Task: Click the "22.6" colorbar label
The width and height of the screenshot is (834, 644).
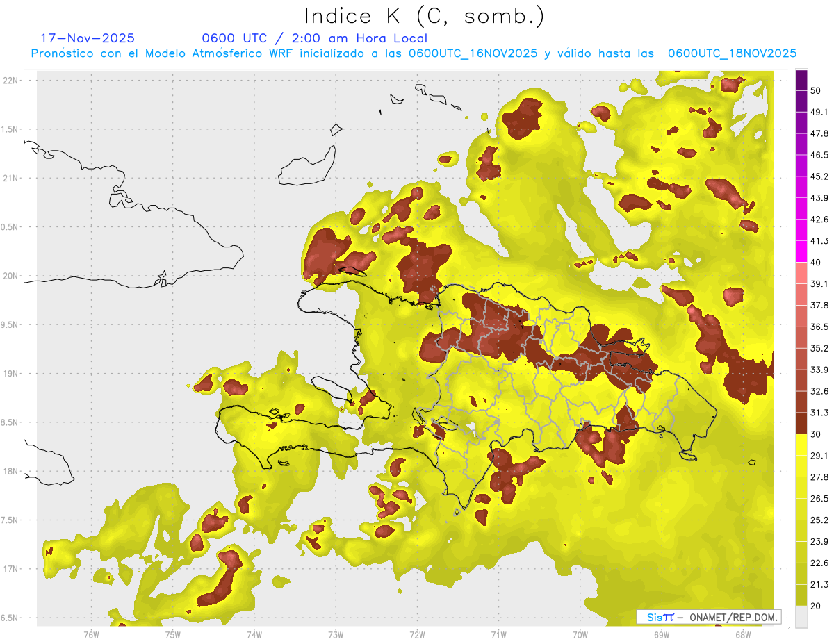Action: coord(819,563)
